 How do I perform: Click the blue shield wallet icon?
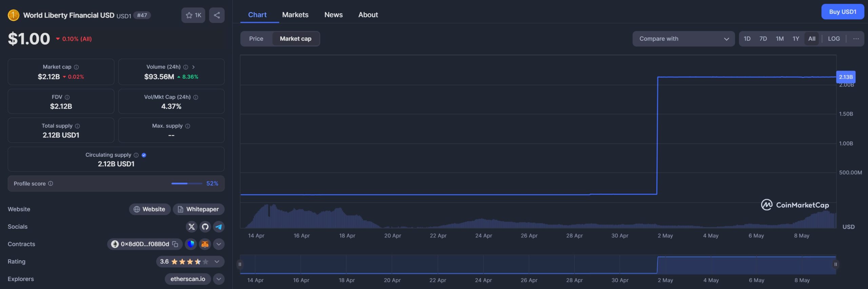(191, 244)
